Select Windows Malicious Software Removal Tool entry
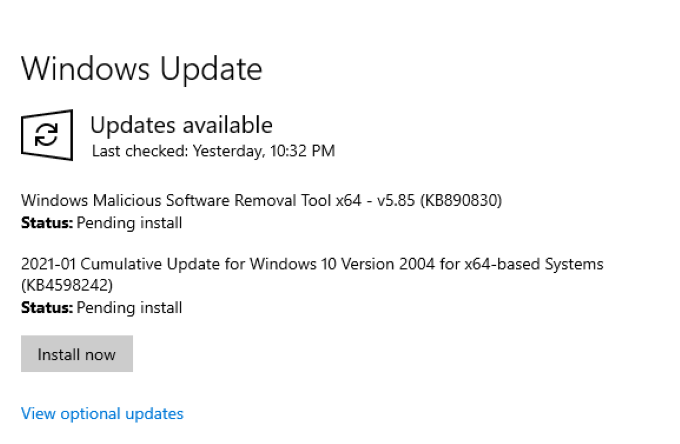Screen dimensions: 680x444 point(262,200)
